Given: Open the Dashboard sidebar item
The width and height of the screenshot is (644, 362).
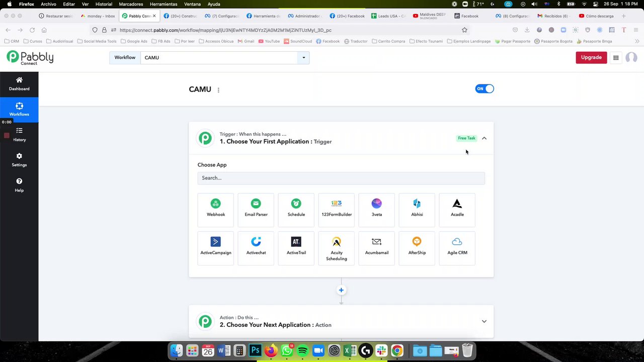Looking at the screenshot, I should click(x=19, y=84).
